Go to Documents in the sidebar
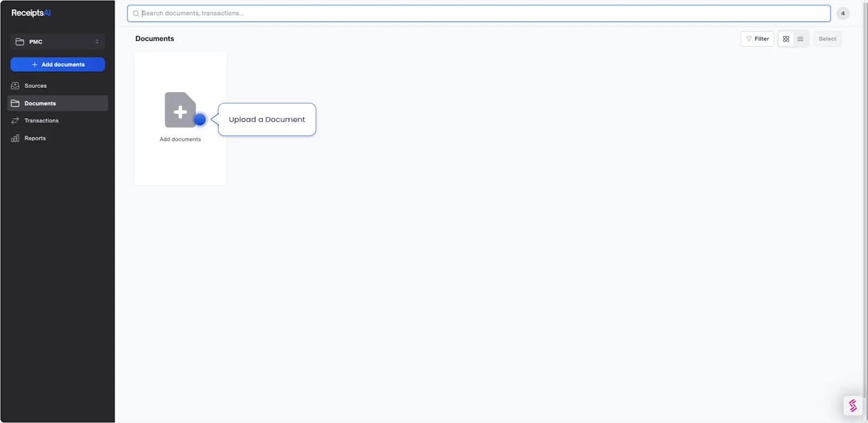Image resolution: width=868 pixels, height=423 pixels. [x=58, y=103]
